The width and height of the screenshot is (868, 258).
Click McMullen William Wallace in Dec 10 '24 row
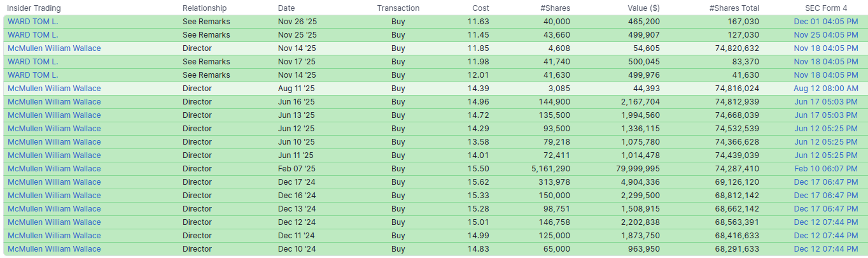click(x=54, y=249)
